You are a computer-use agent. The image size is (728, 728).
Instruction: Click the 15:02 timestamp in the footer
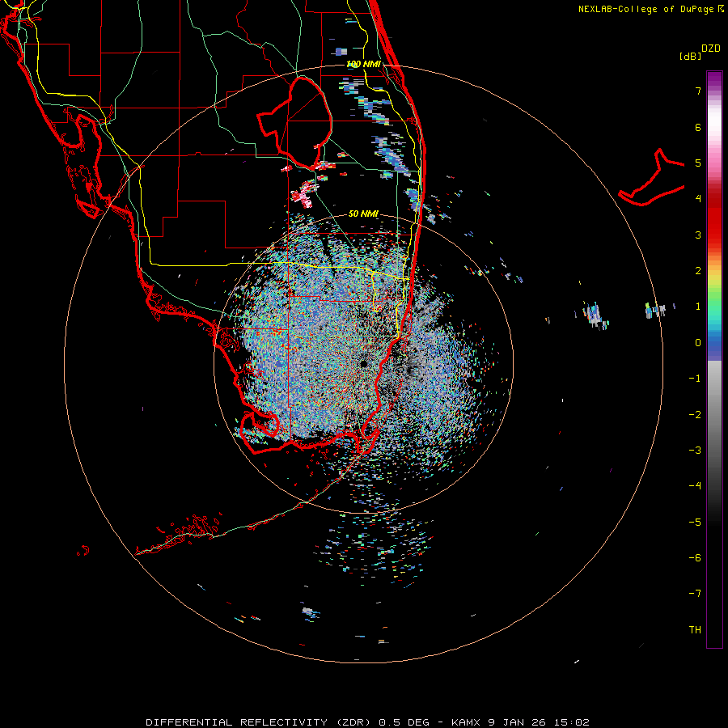tap(572, 722)
